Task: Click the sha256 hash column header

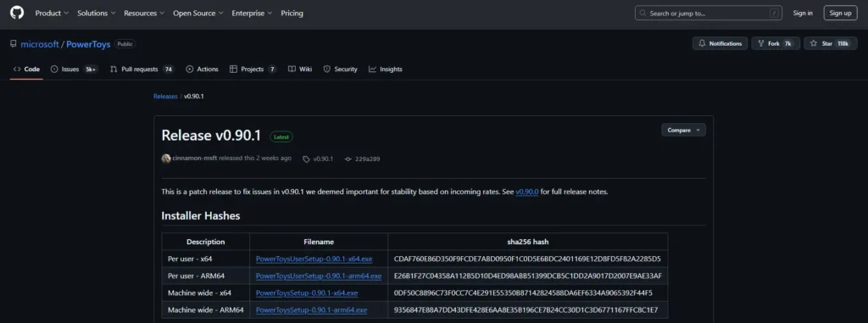Action: (527, 242)
